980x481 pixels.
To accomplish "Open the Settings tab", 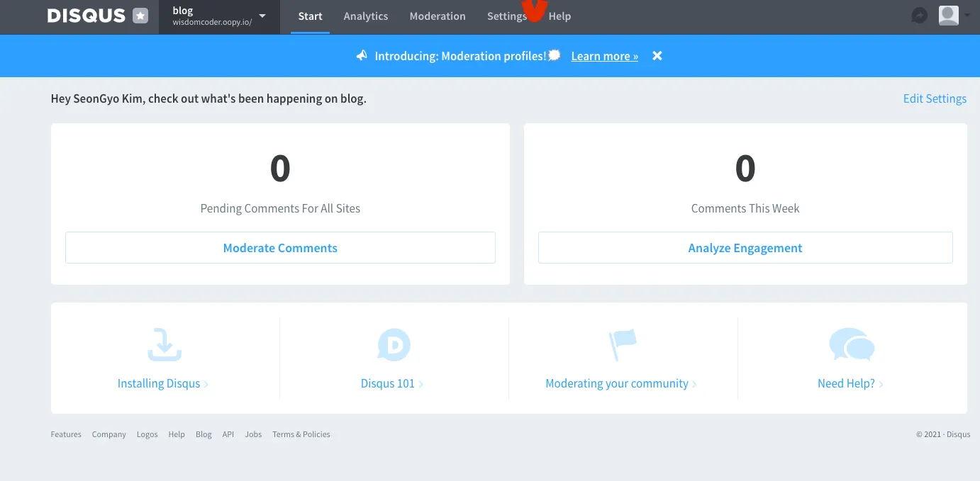I will (x=507, y=16).
